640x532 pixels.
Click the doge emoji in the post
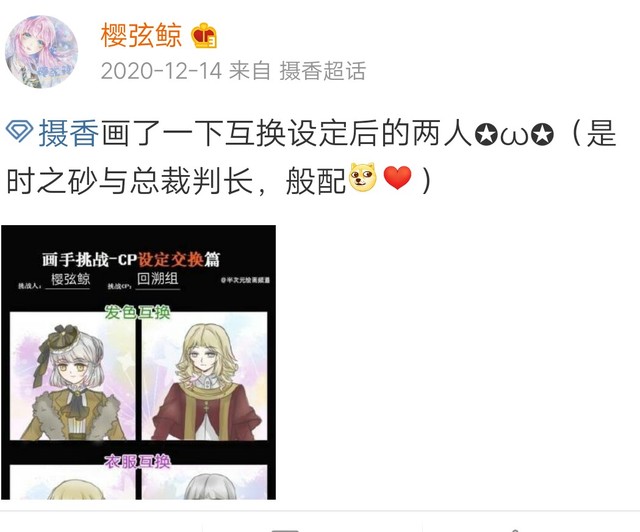[363, 177]
